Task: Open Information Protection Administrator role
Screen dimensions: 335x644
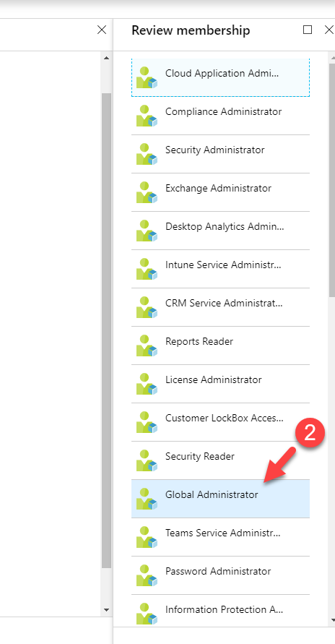Action: [220, 611]
